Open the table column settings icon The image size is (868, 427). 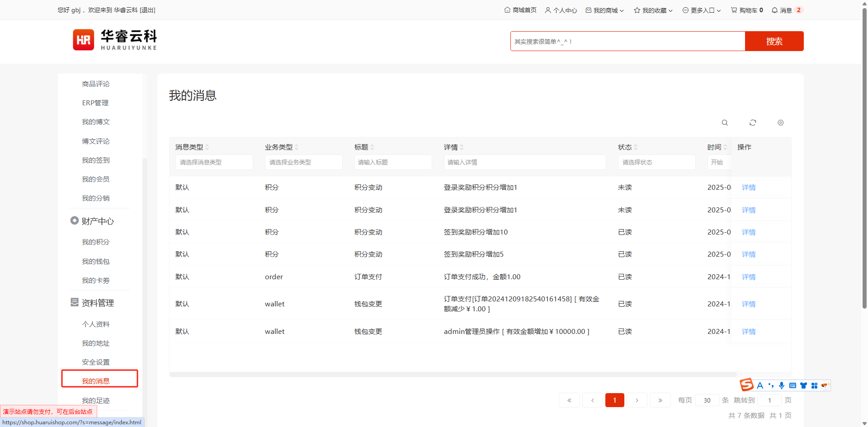[781, 123]
